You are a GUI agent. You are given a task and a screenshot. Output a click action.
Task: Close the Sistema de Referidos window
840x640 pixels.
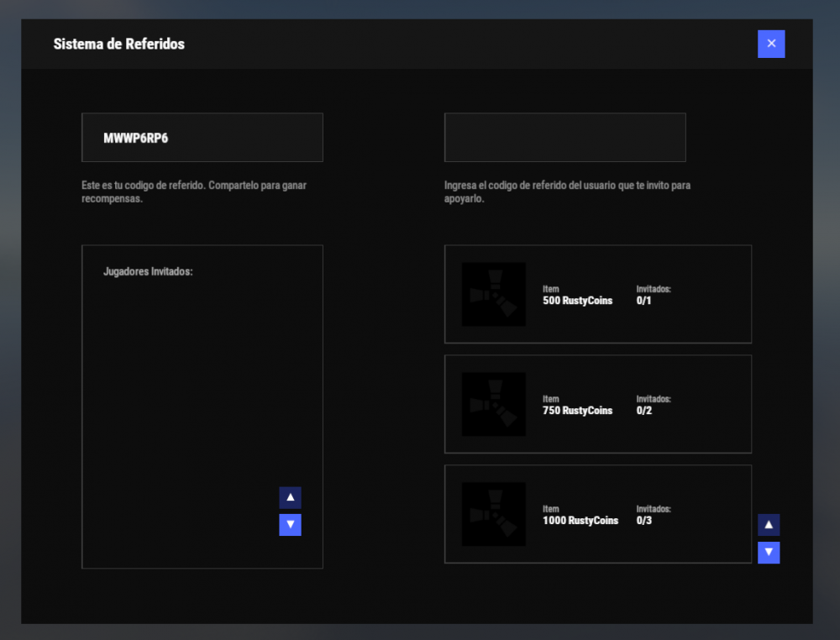(770, 44)
